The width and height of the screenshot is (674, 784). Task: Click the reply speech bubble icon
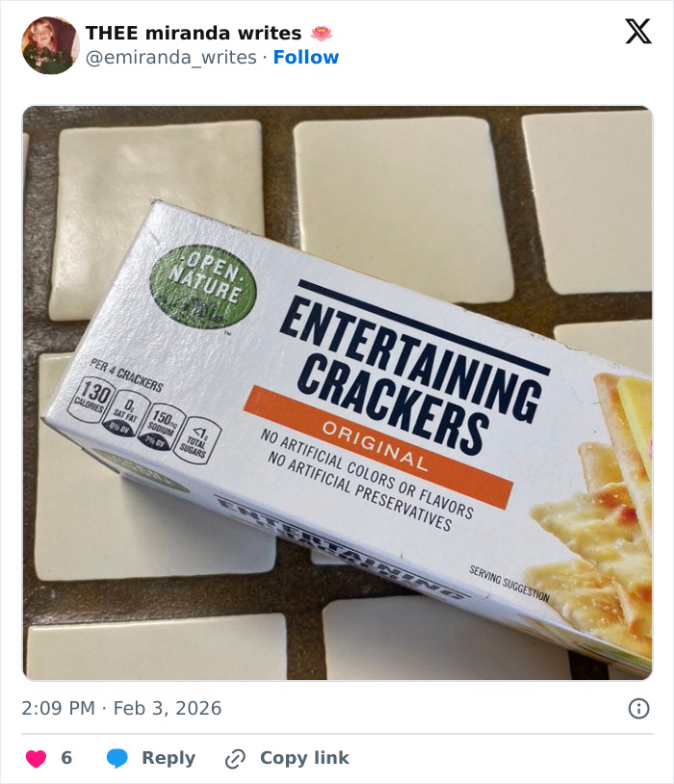click(x=117, y=759)
